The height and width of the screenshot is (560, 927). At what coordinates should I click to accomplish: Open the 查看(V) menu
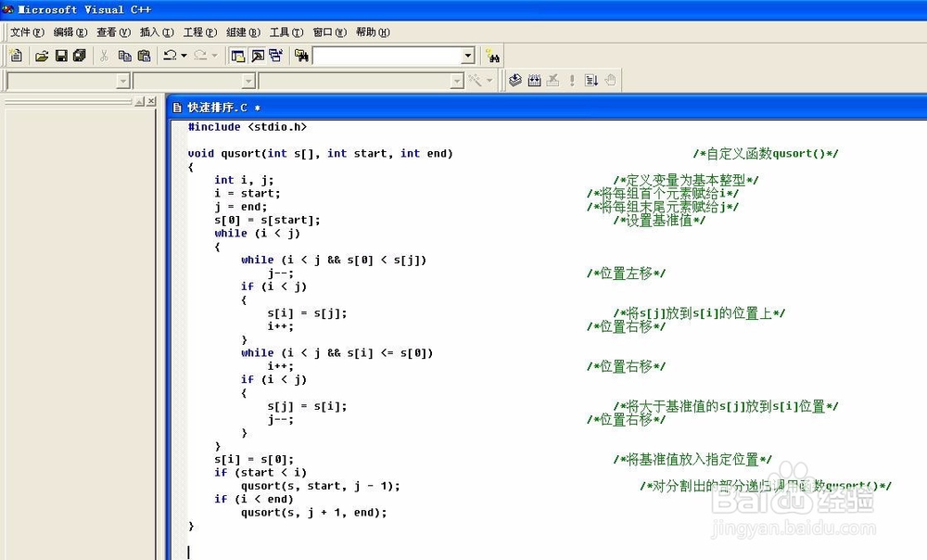point(113,32)
